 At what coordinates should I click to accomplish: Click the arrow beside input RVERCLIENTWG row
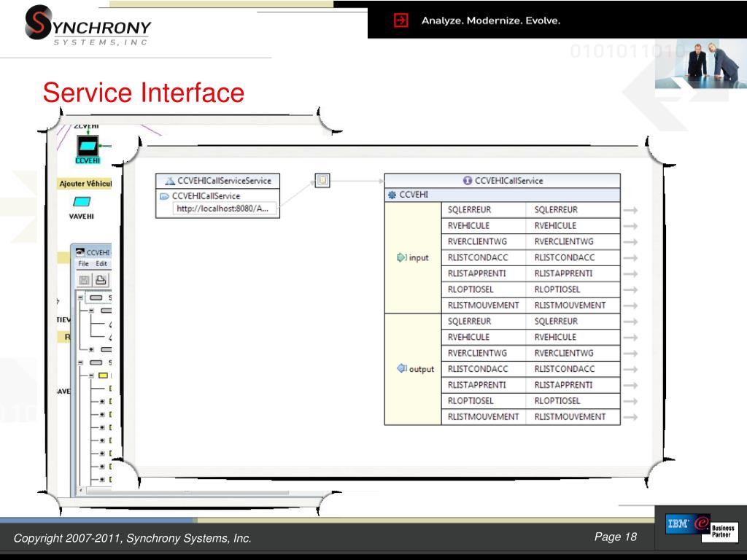630,242
